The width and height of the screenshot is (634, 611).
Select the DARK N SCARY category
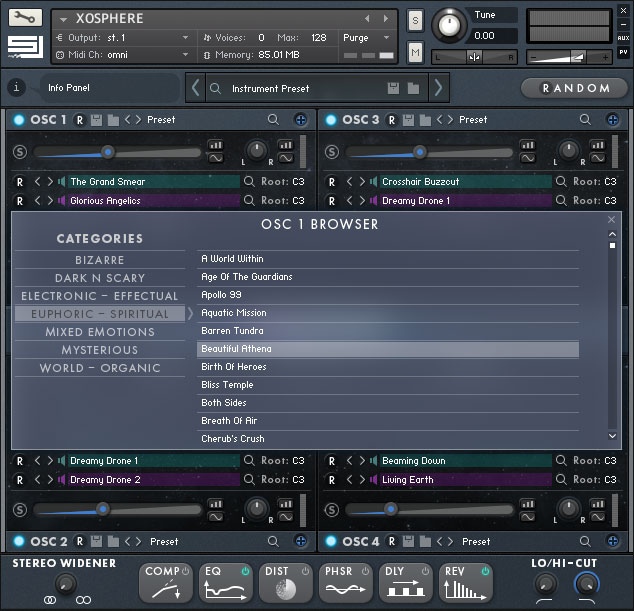click(x=100, y=278)
